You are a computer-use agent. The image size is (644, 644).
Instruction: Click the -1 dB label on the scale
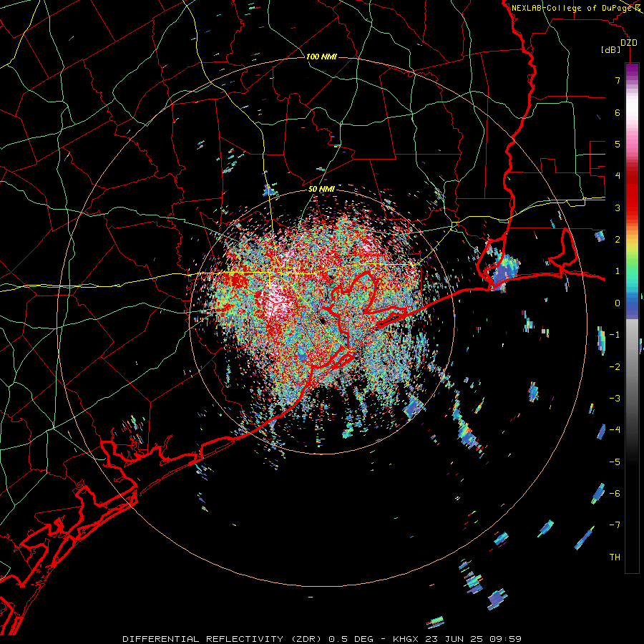point(615,335)
